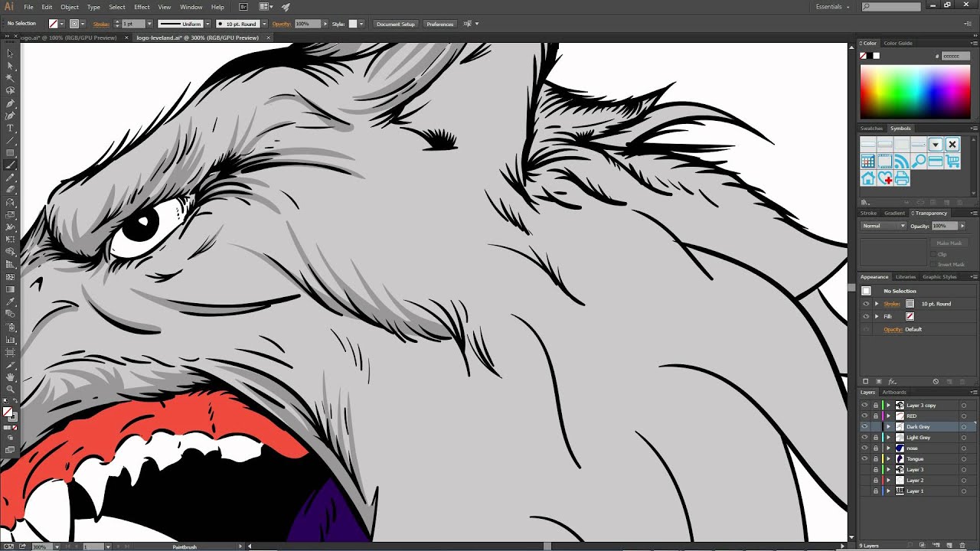Viewport: 980px width, 551px height.
Task: Click the orange Opacity link in Appearance
Action: (x=893, y=329)
